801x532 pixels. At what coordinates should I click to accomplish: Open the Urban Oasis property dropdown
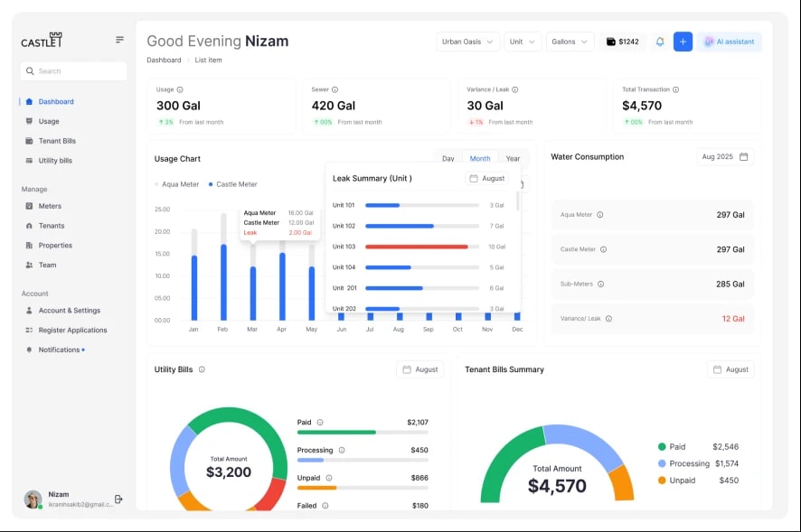click(467, 42)
